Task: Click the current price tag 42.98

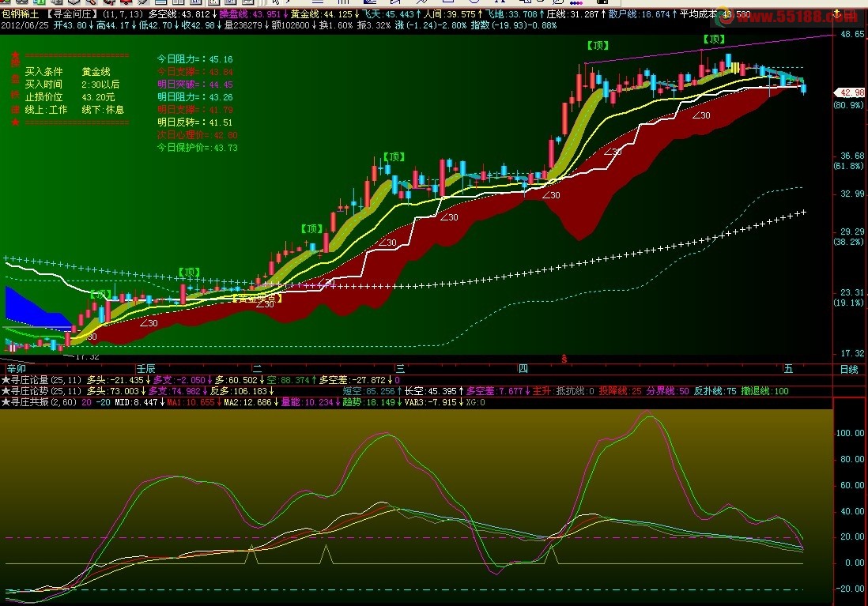Action: tap(850, 93)
